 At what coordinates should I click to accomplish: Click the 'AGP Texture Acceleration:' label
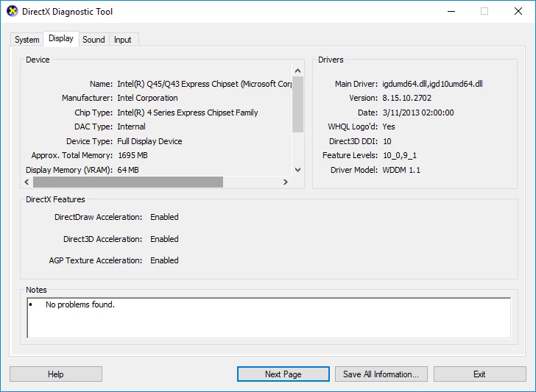coord(96,260)
